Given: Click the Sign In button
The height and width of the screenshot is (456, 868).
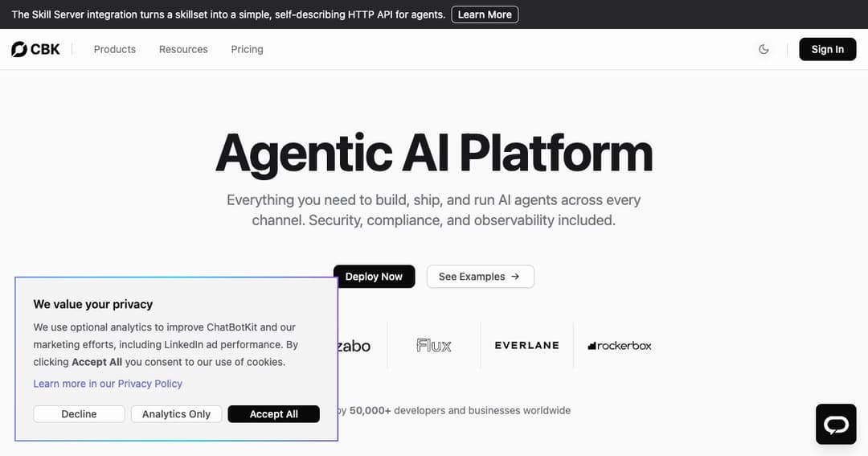Looking at the screenshot, I should coord(828,49).
